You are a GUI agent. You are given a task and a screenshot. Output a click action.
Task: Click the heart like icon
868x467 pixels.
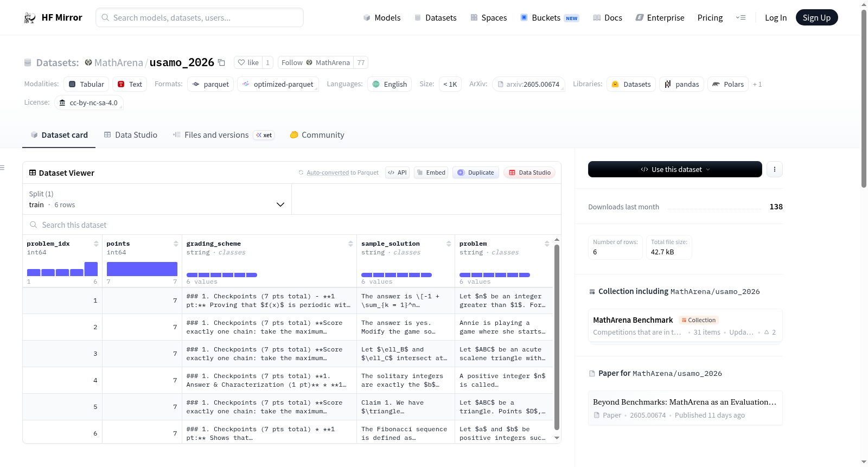pos(241,62)
